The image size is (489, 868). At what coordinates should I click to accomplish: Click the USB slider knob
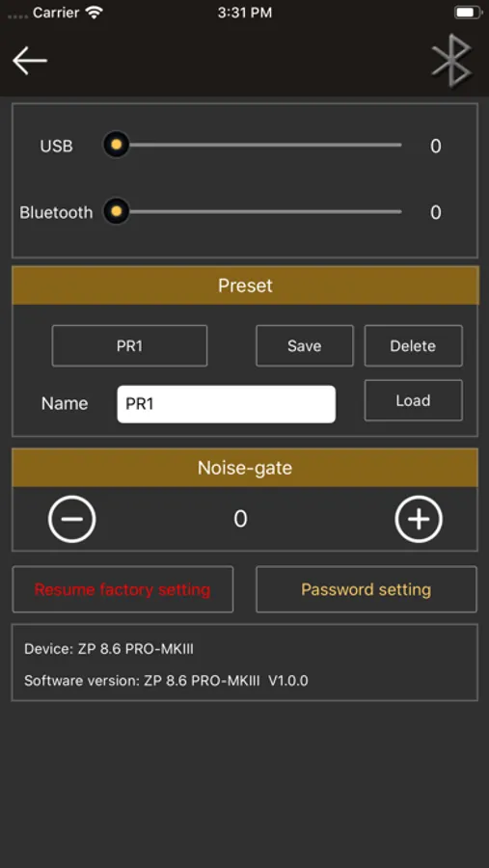click(117, 145)
